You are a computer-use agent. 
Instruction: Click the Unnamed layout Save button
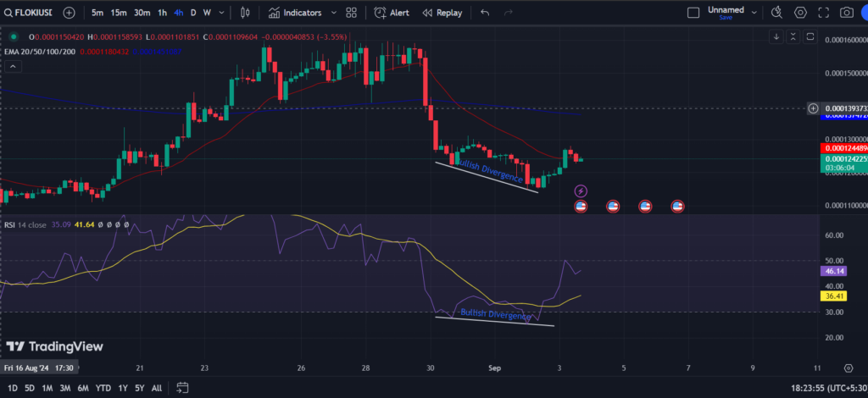726,18
